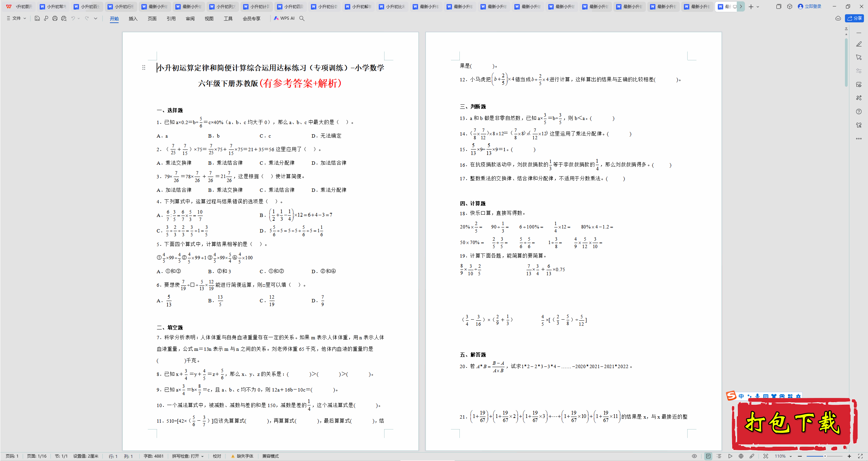The width and height of the screenshot is (868, 461).
Task: Click the zoom in plus button
Action: point(849,456)
